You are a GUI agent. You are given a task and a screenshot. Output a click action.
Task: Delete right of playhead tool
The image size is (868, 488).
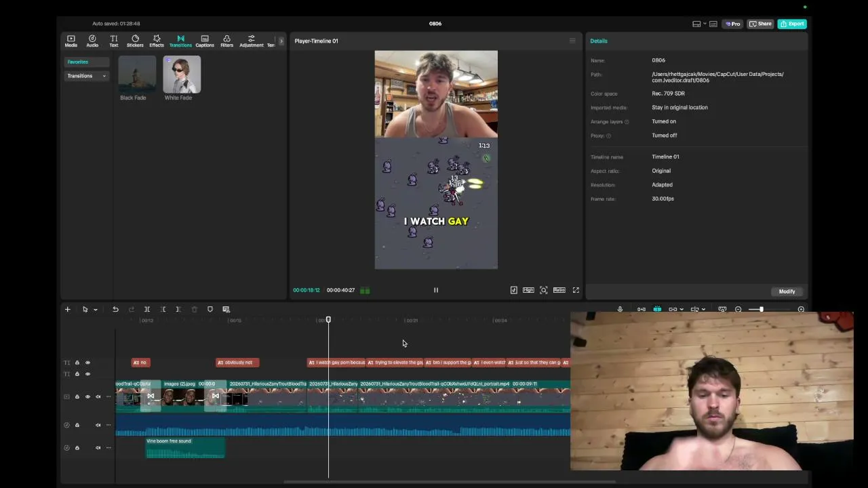178,309
